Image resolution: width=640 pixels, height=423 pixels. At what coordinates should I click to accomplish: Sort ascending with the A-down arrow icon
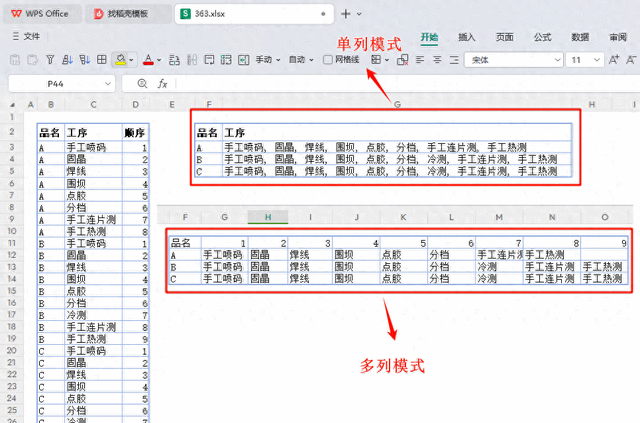click(x=67, y=60)
